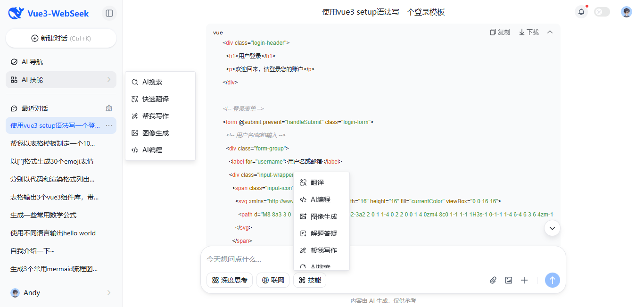Open a new chat attachment with the paperclip icon

[x=493, y=280]
